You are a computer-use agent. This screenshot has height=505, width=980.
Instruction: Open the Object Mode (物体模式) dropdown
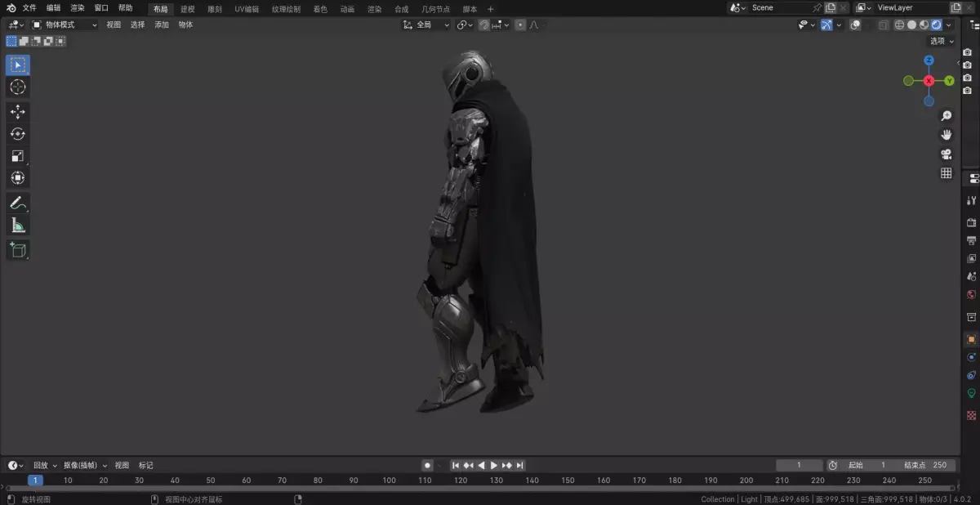65,25
